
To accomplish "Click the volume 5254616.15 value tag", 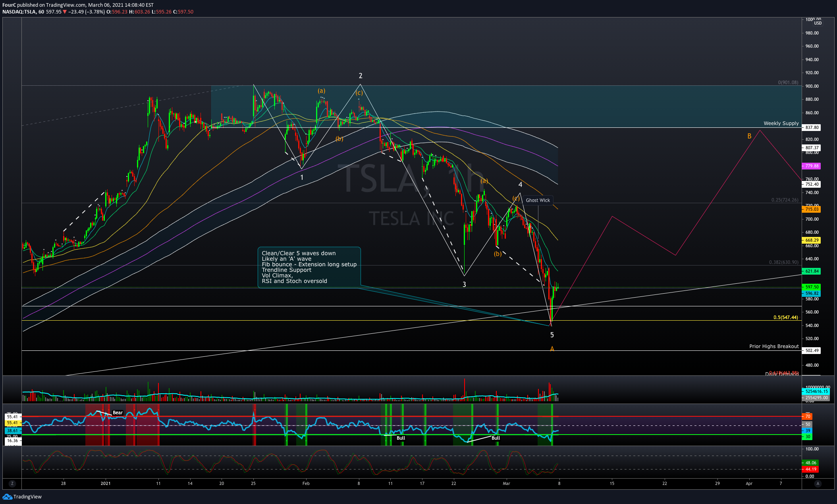I will coord(817,391).
